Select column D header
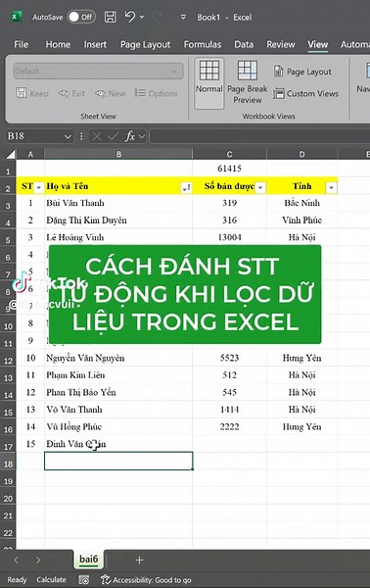Screen dimensions: 370x588 point(301,154)
